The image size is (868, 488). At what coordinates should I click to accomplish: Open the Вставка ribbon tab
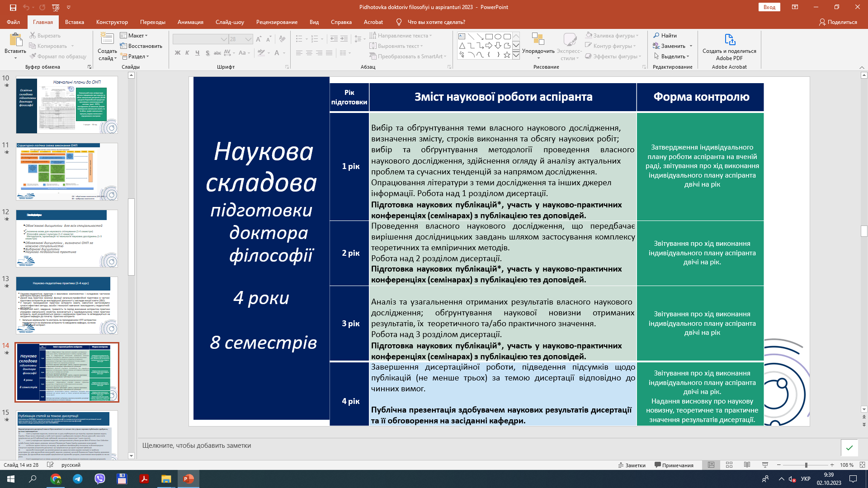[x=75, y=22]
